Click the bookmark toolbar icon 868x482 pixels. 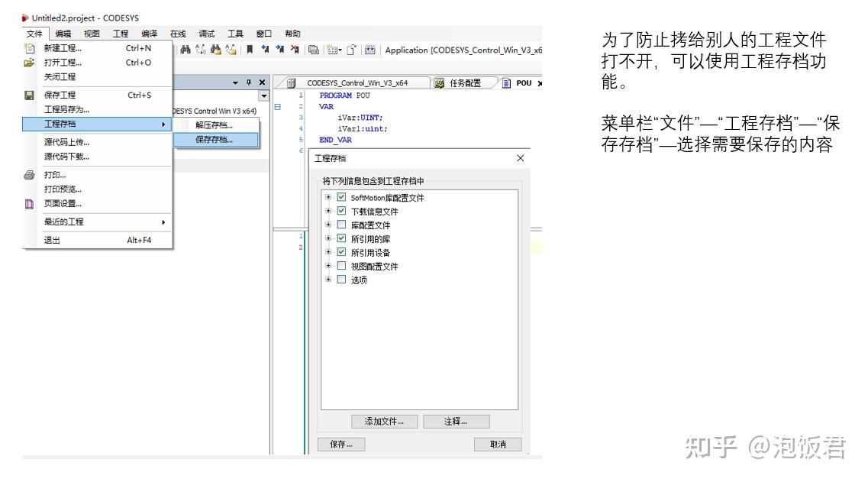(x=250, y=49)
